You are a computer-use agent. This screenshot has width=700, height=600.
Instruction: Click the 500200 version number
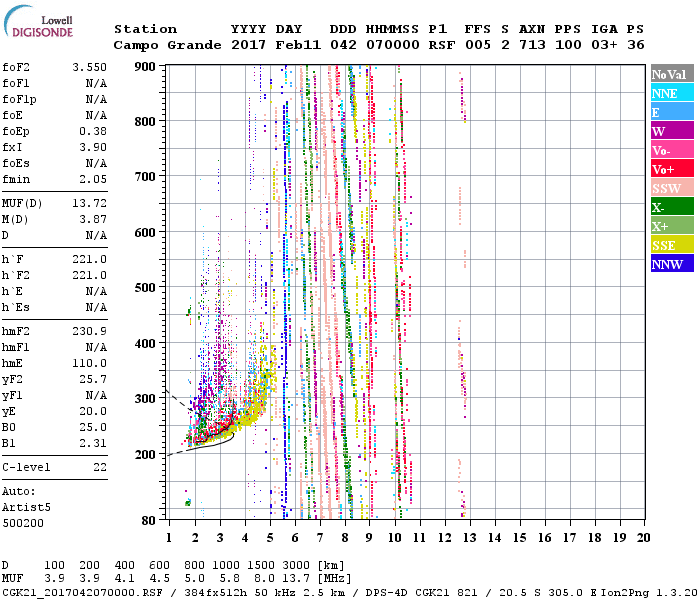pyautogui.click(x=23, y=523)
